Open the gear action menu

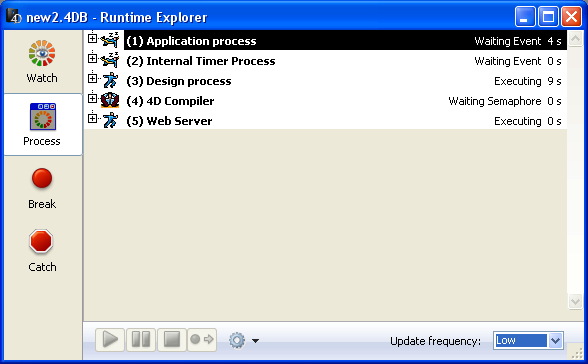click(244, 340)
